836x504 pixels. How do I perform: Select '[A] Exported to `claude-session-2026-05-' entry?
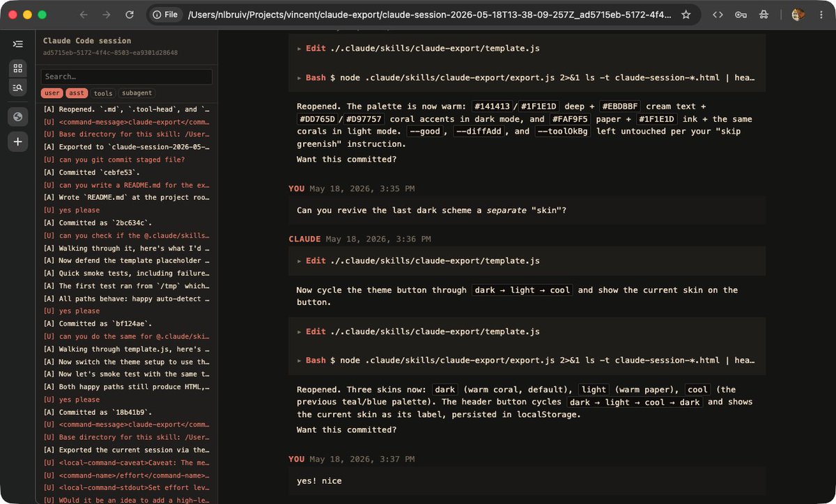pos(127,147)
